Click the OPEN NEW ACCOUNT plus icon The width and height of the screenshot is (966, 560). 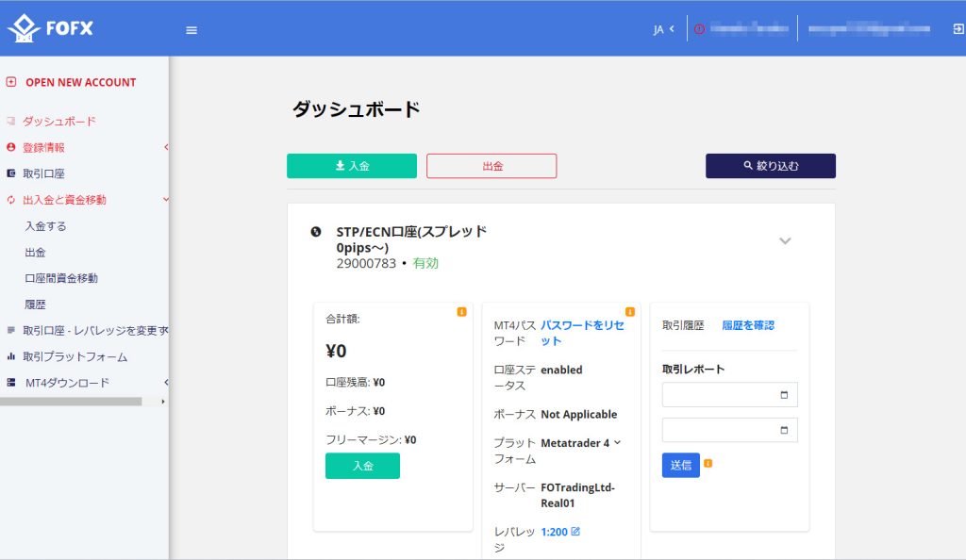tap(11, 82)
